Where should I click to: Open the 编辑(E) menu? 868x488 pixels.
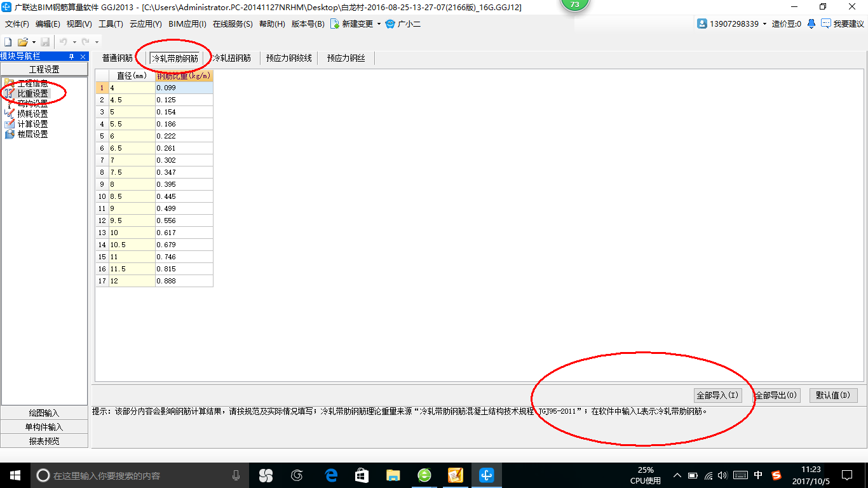coord(48,24)
